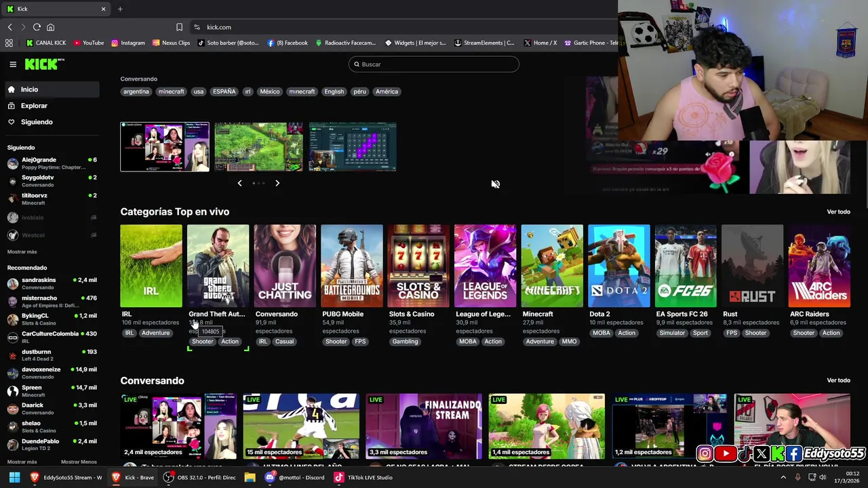Open Just Chatting category card
The height and width of the screenshot is (488, 868).
point(285,266)
